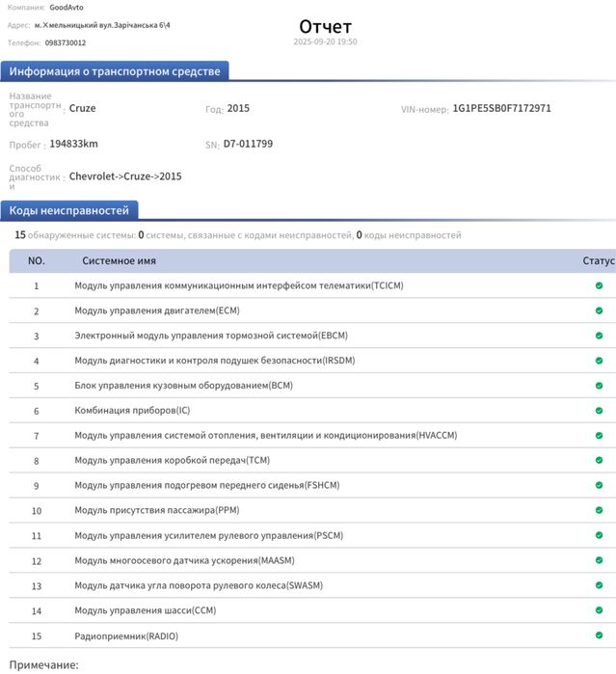Select the status icon of EBCM brake module
Screen dimensions: 616x674
click(599, 336)
